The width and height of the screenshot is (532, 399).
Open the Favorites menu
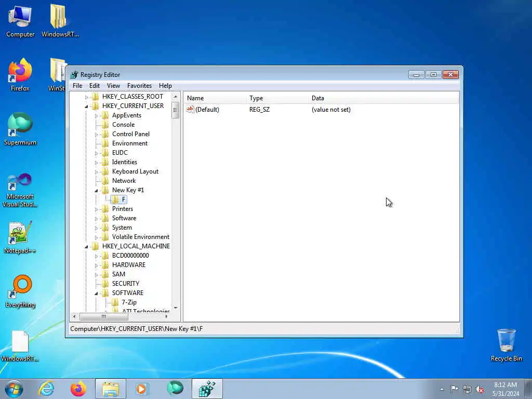pos(139,86)
